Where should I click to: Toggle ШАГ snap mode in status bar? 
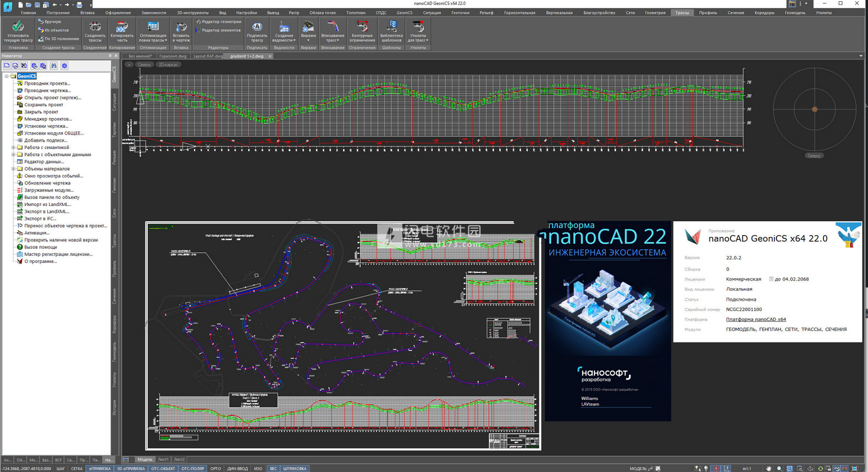coord(61,468)
